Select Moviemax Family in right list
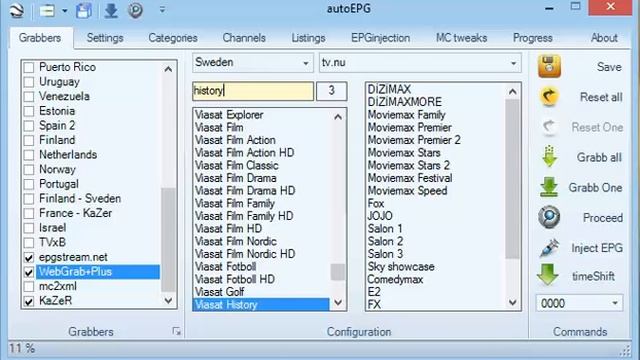 407,115
